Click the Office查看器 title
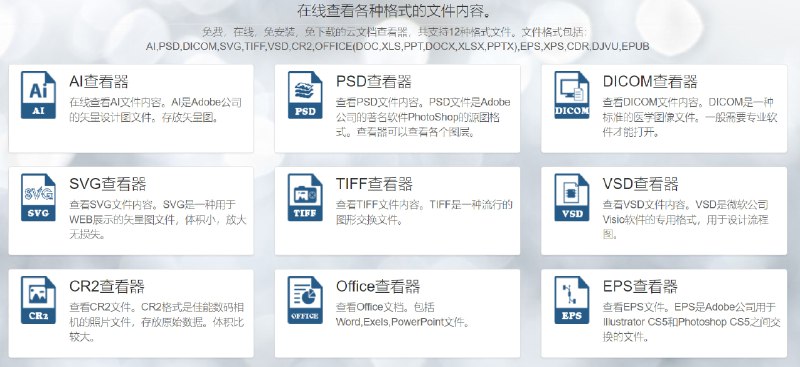The image size is (800, 367). pyautogui.click(x=378, y=286)
